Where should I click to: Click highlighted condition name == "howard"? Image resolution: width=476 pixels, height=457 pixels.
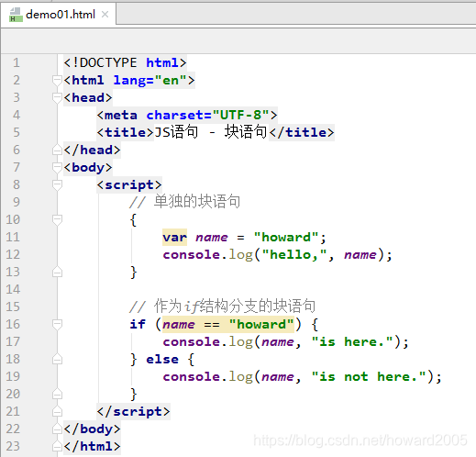[x=228, y=324]
